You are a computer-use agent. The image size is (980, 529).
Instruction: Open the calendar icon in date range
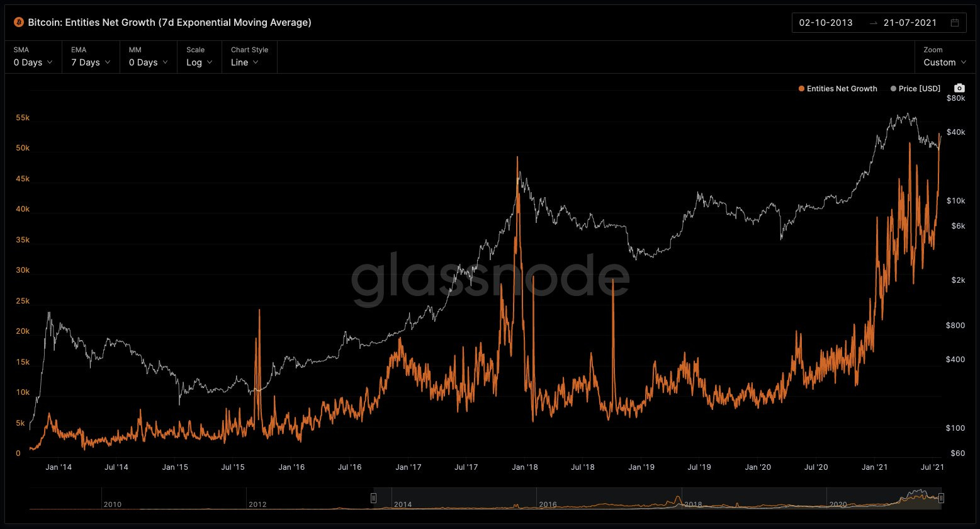coord(955,23)
